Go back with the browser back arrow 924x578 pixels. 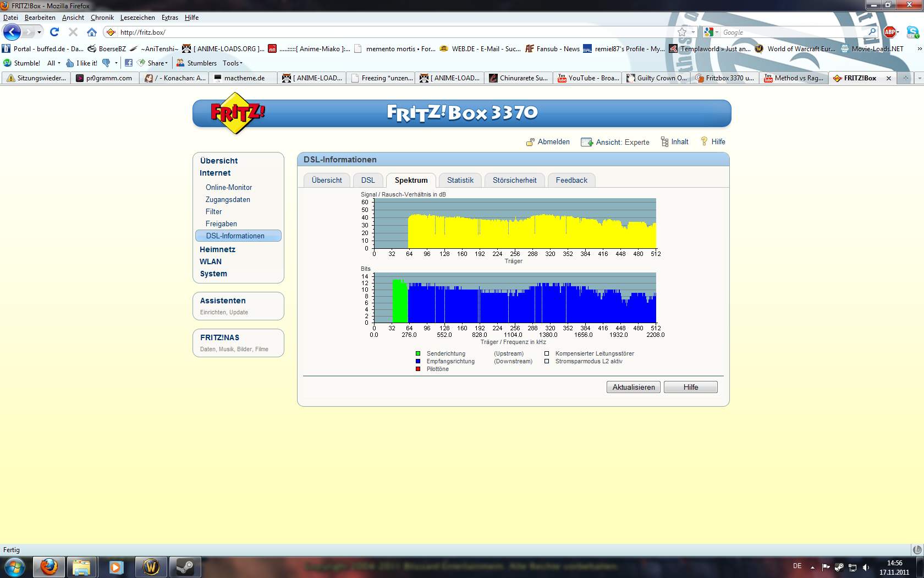coord(12,32)
